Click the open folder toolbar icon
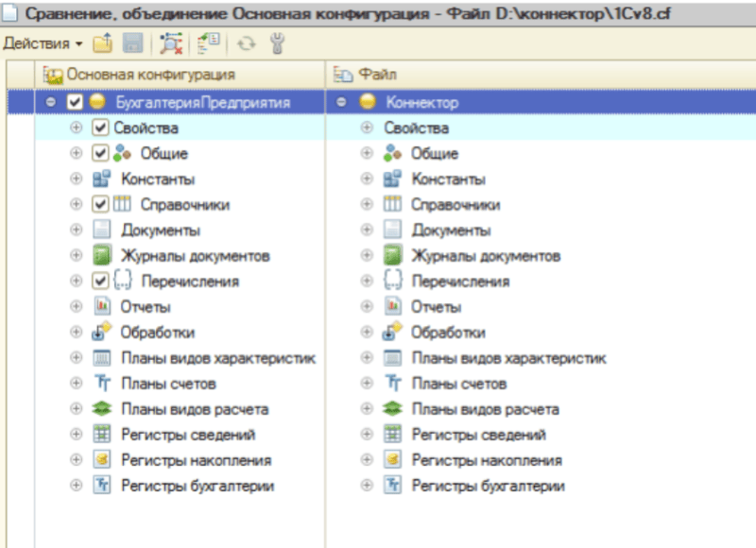 click(103, 44)
